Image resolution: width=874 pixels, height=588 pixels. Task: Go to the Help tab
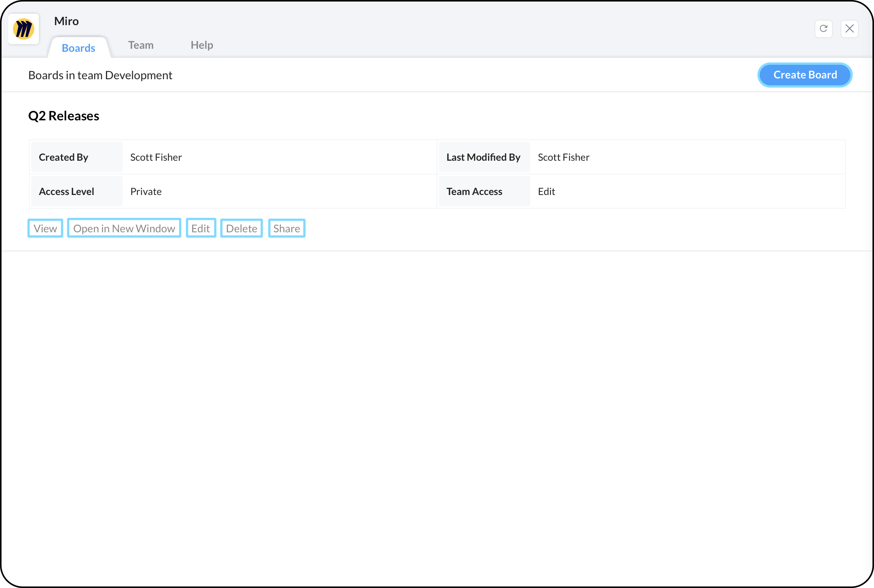[x=202, y=45]
